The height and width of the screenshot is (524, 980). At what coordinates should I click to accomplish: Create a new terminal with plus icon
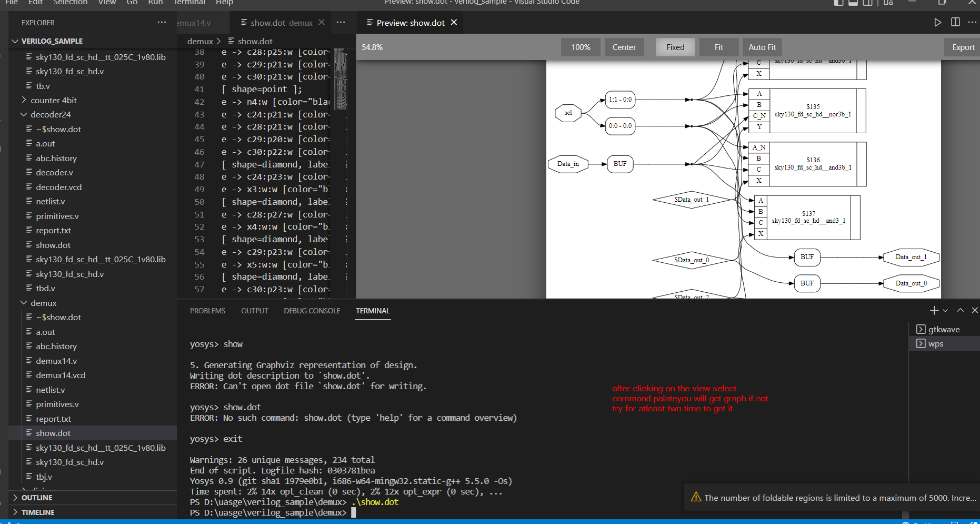pyautogui.click(x=934, y=310)
